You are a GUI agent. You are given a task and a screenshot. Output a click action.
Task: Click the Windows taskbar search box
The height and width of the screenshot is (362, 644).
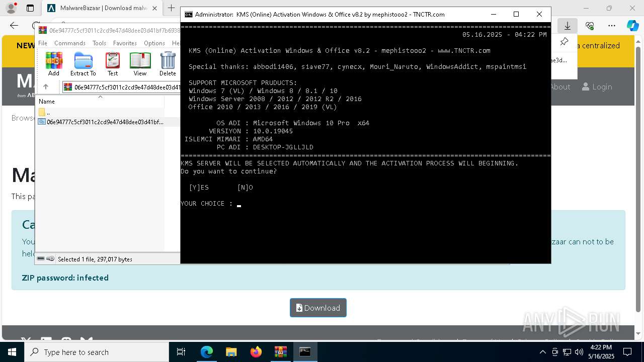[97, 352]
